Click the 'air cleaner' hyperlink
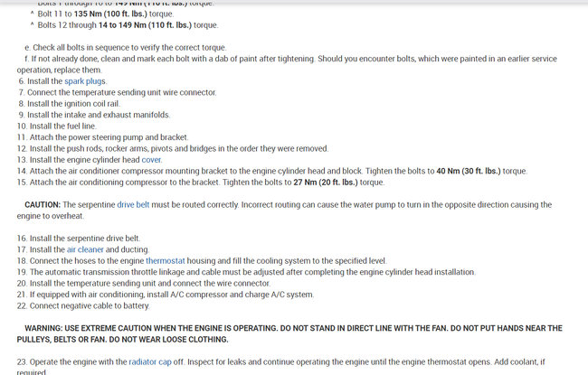Image resolution: width=588 pixels, height=375 pixels. (x=85, y=249)
